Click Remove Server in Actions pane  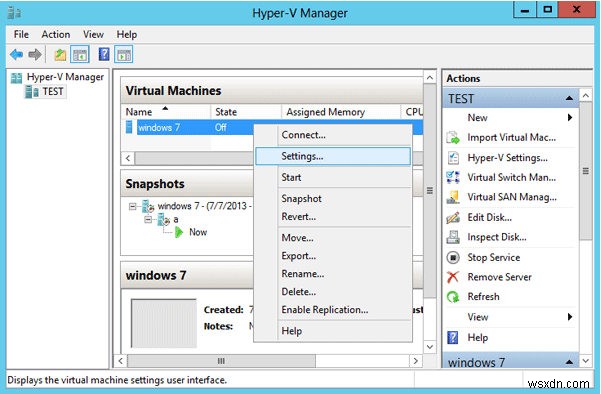[499, 277]
